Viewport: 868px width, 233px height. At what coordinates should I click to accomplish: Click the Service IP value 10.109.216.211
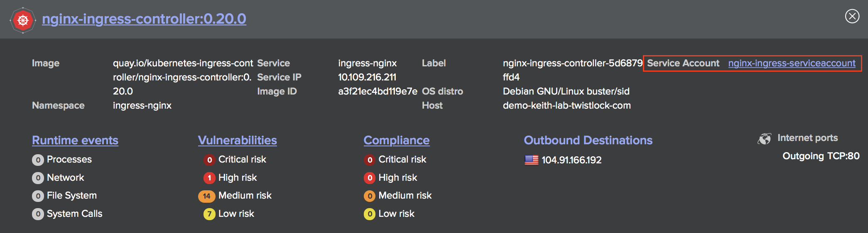tap(367, 77)
